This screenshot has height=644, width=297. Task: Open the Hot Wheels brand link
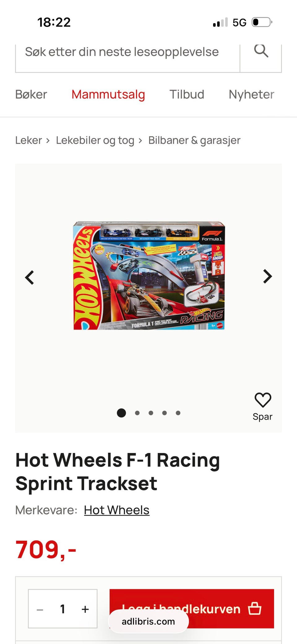tap(117, 510)
